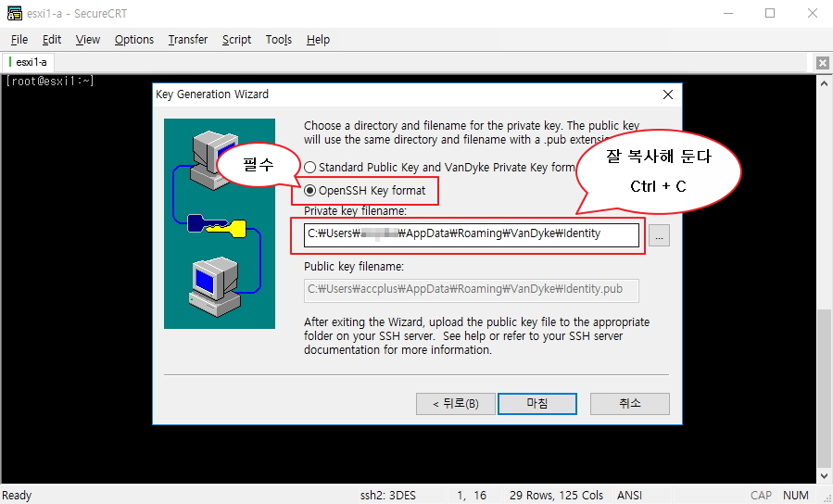Click the [root@esxi1:~] terminal prompt

pos(50,82)
